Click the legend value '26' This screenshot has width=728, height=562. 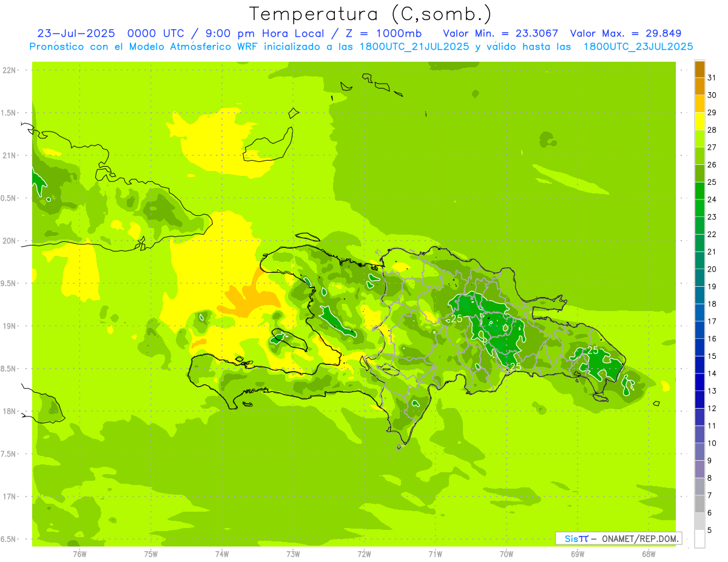click(x=712, y=164)
